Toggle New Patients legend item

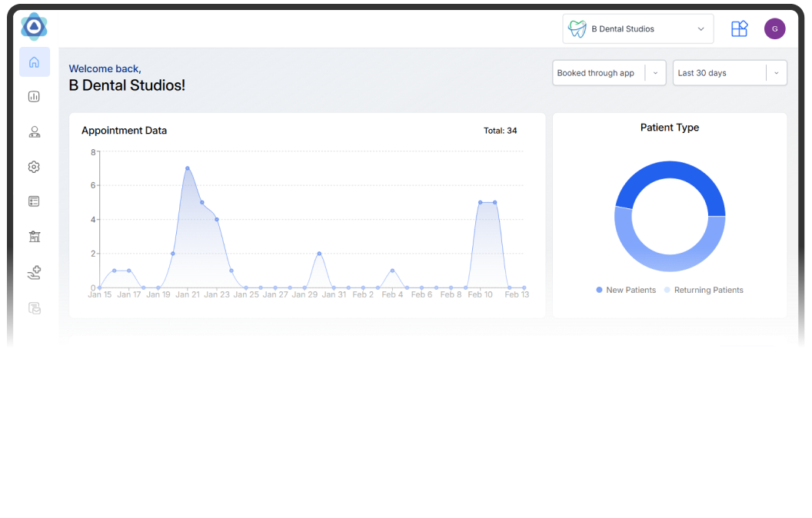click(x=626, y=291)
